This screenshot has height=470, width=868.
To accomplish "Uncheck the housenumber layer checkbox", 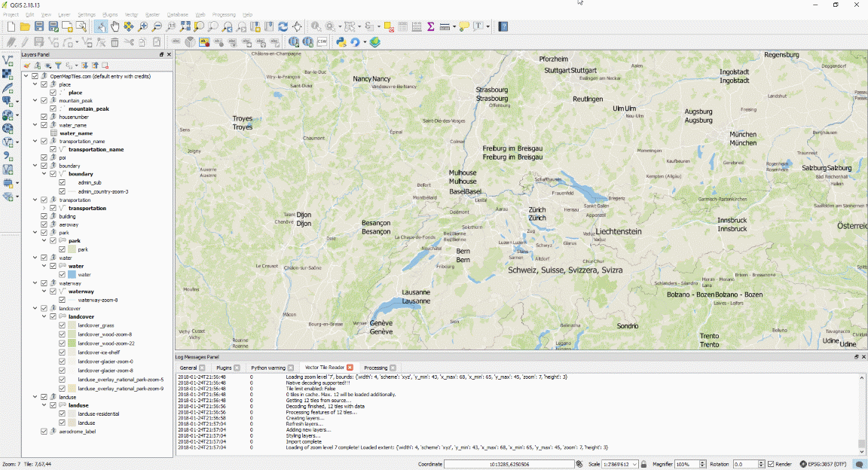I will 44,117.
